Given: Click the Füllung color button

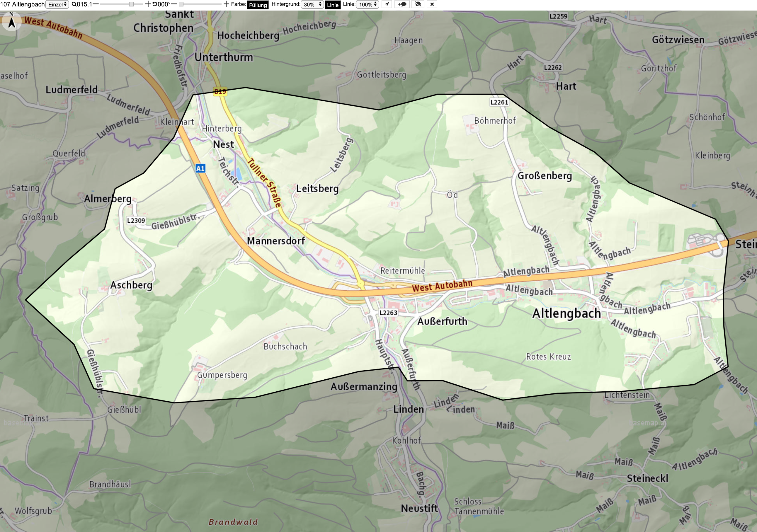Looking at the screenshot, I should pos(258,5).
